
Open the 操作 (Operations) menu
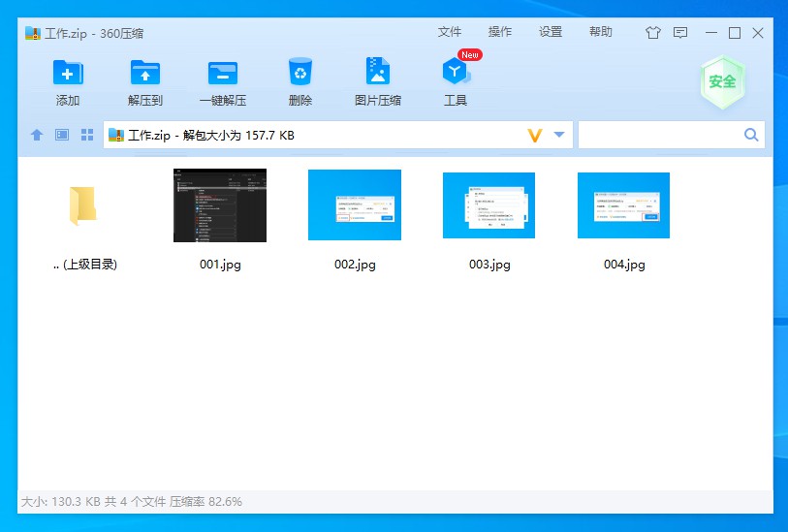pos(500,32)
